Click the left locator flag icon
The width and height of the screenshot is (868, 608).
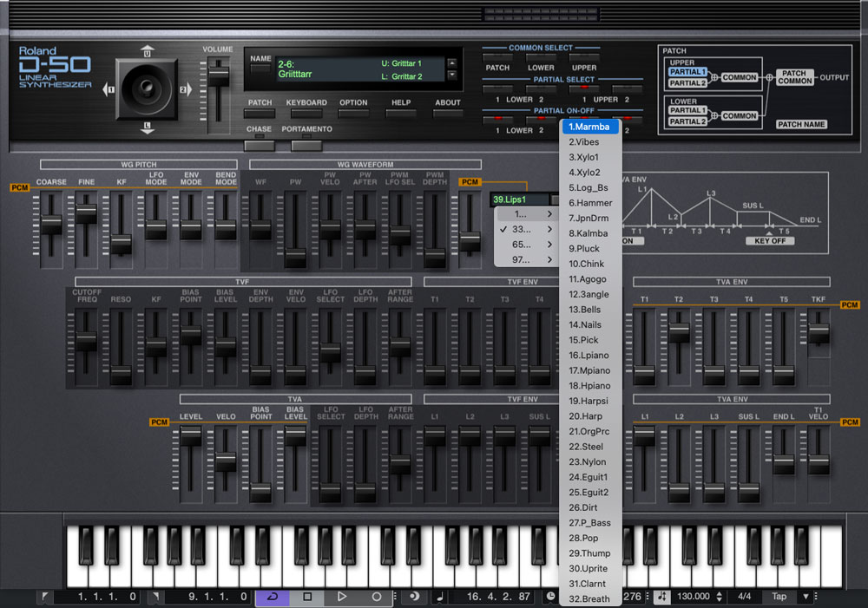click(45, 597)
